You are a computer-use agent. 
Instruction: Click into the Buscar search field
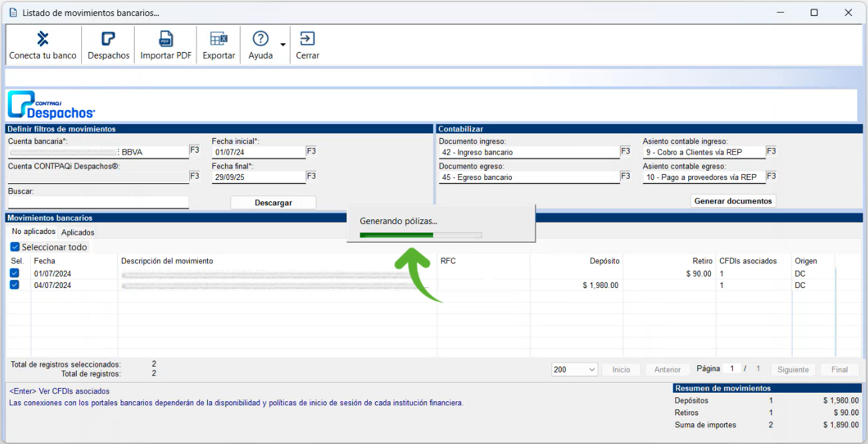coord(99,202)
